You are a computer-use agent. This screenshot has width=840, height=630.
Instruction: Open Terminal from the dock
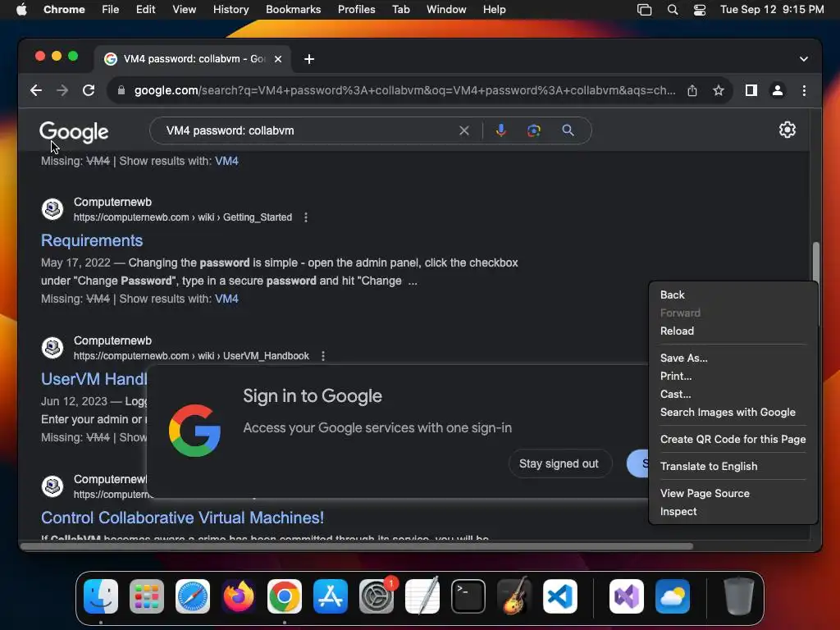(x=468, y=596)
